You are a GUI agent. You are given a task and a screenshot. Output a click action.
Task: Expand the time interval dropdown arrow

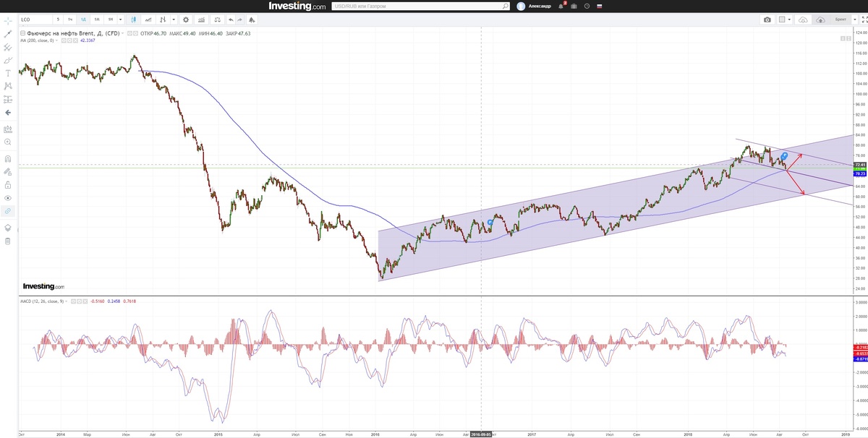(120, 20)
